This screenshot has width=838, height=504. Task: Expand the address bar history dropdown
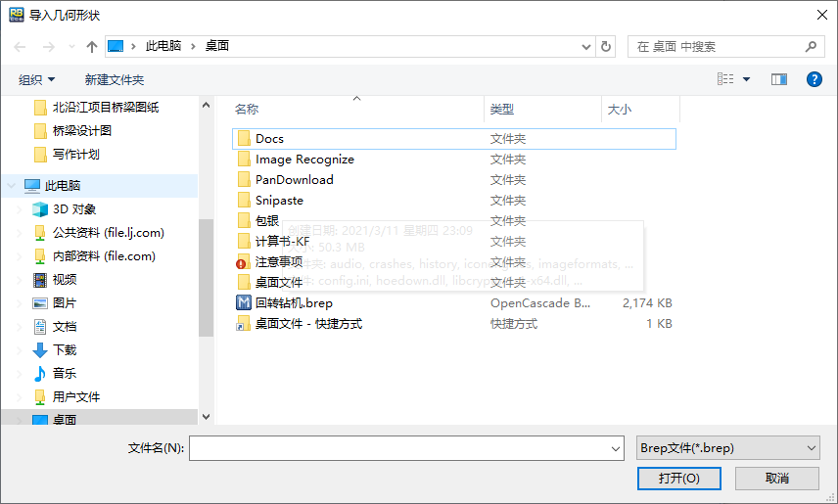(586, 47)
